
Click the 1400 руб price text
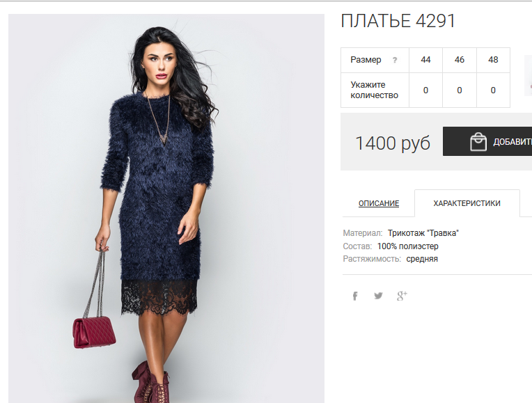[x=393, y=143]
